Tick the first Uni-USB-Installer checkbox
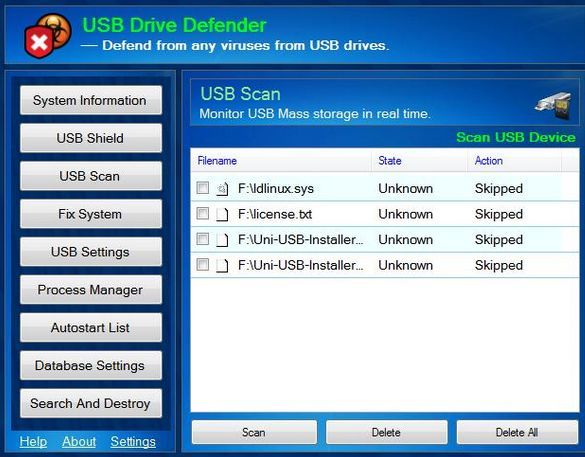The image size is (585, 457). pos(203,239)
